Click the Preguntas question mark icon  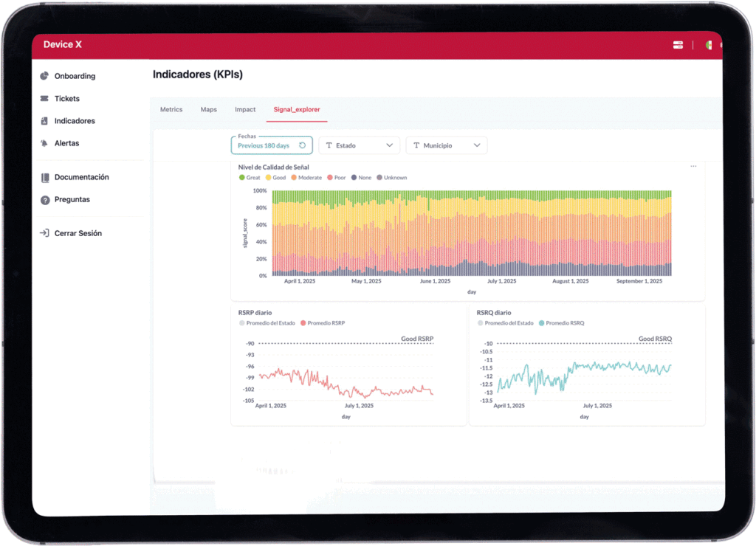tap(45, 200)
